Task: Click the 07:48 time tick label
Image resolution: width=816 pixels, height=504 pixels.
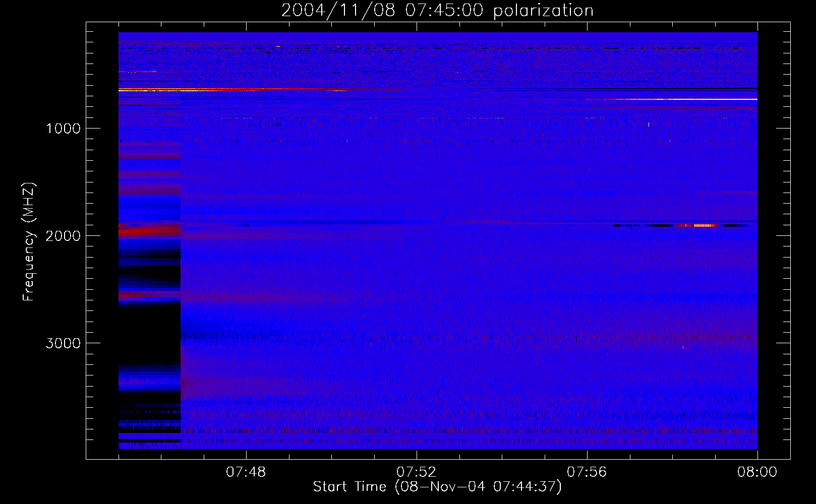Action: tap(246, 472)
